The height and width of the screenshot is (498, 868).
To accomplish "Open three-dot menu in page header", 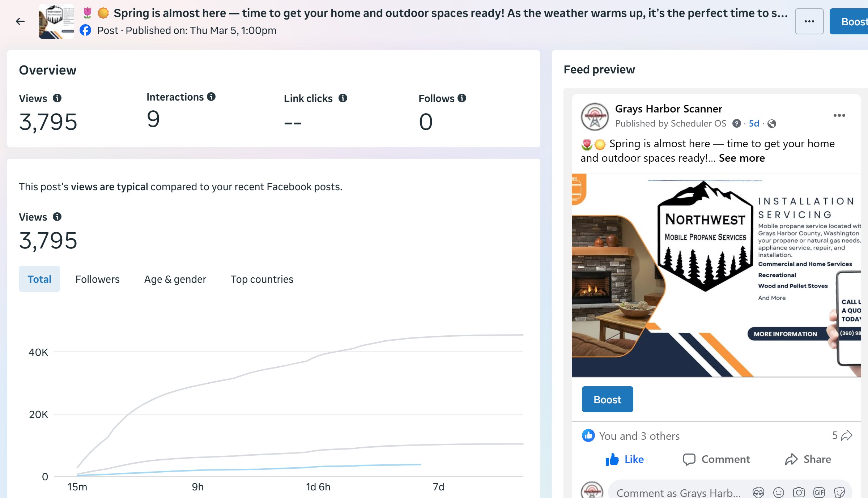I will (809, 21).
